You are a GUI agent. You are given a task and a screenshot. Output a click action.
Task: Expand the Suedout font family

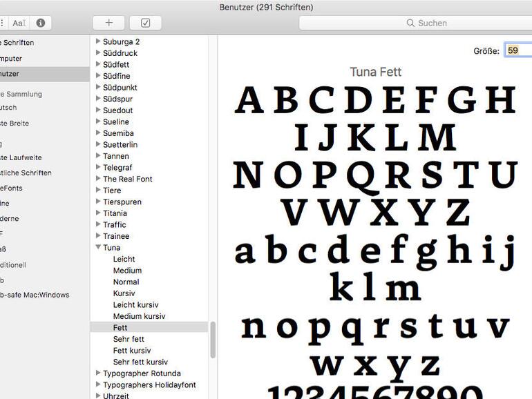pos(98,110)
